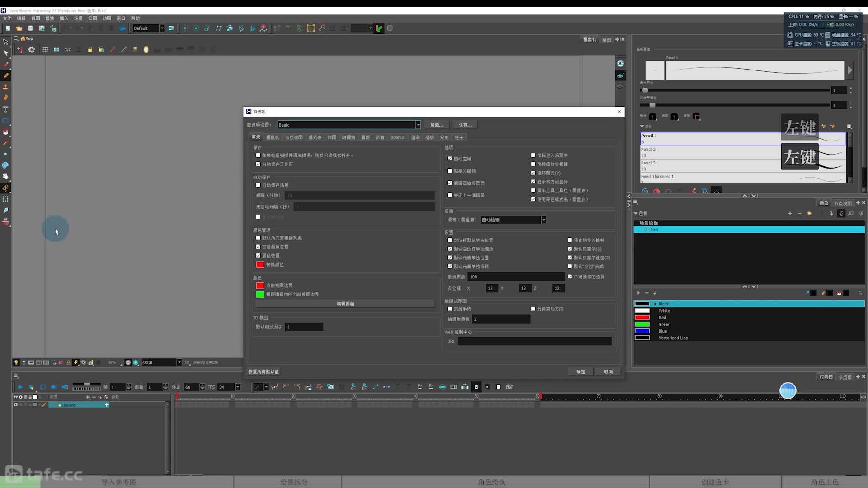Click the 保存... button
Screen dimensions: 868x488
[x=465, y=125]
